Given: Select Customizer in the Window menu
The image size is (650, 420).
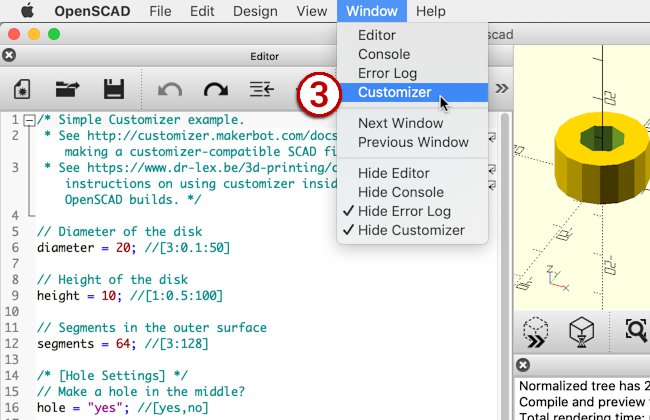Looking at the screenshot, I should pos(412,92).
